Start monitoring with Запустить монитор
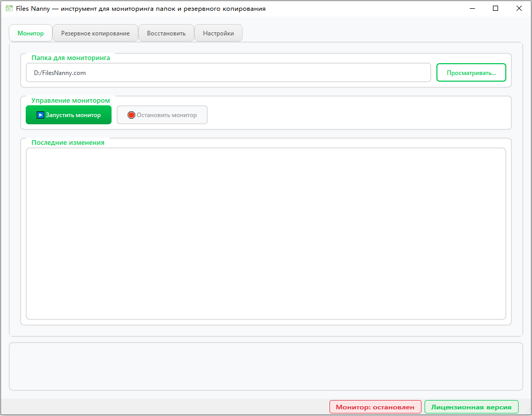This screenshot has height=416, width=532. click(x=68, y=115)
